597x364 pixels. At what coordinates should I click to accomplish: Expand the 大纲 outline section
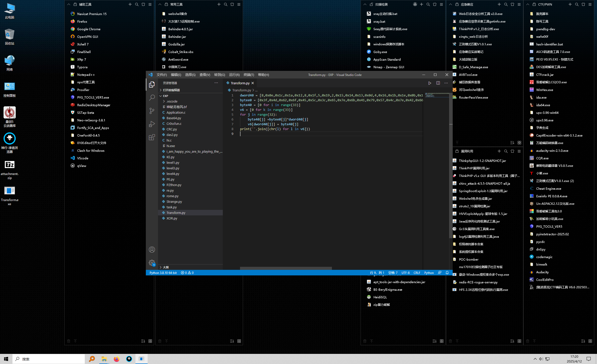click(x=166, y=267)
